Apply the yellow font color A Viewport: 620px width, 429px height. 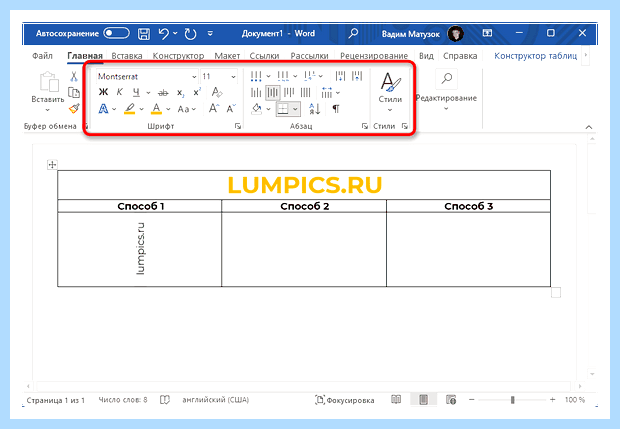pos(157,109)
